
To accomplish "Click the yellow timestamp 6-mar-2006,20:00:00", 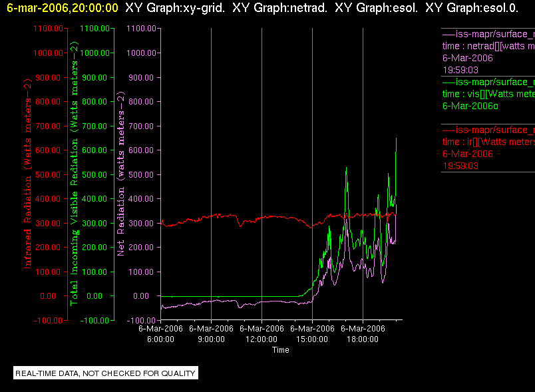I will (63, 8).
